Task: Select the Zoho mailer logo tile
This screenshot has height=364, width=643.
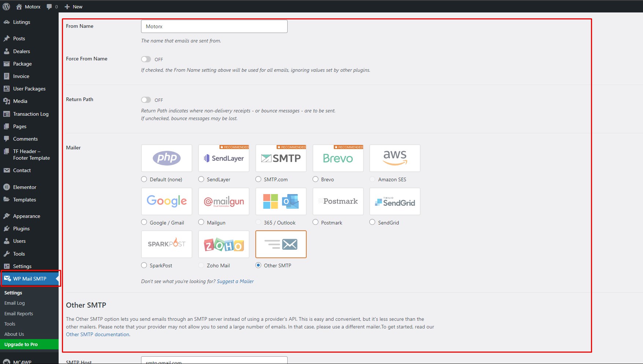Action: [x=224, y=244]
